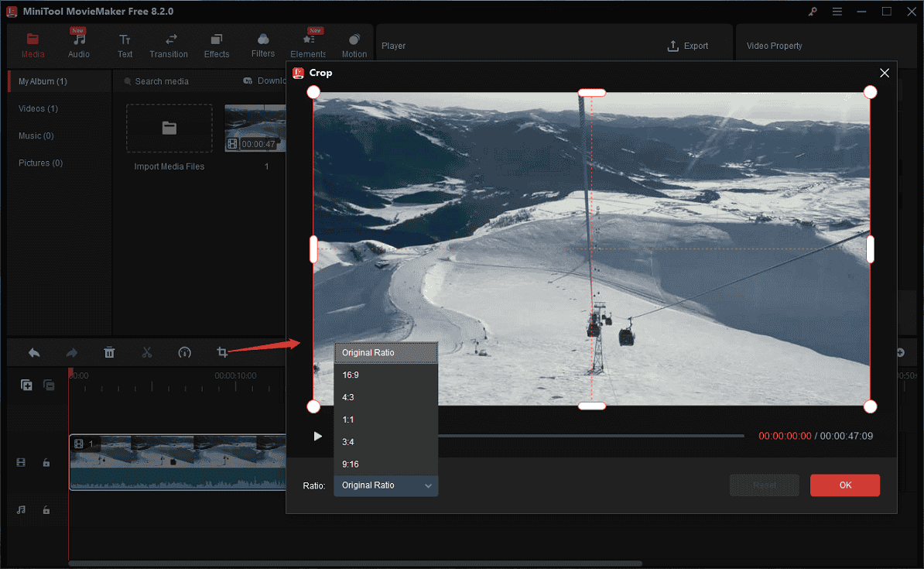Click the Remove track icon next to Add track
Screen dimensions: 924x569
pyautogui.click(x=50, y=386)
